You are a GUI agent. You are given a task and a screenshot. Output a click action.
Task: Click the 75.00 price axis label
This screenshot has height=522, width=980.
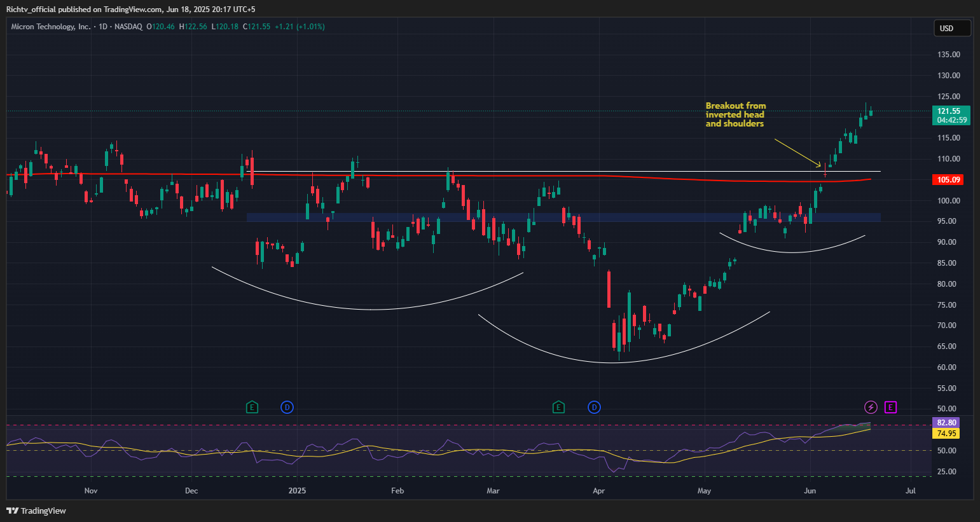[948, 305]
